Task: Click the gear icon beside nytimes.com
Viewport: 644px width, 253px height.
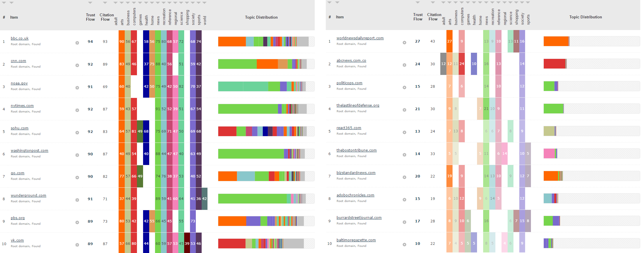Action: coord(77,110)
